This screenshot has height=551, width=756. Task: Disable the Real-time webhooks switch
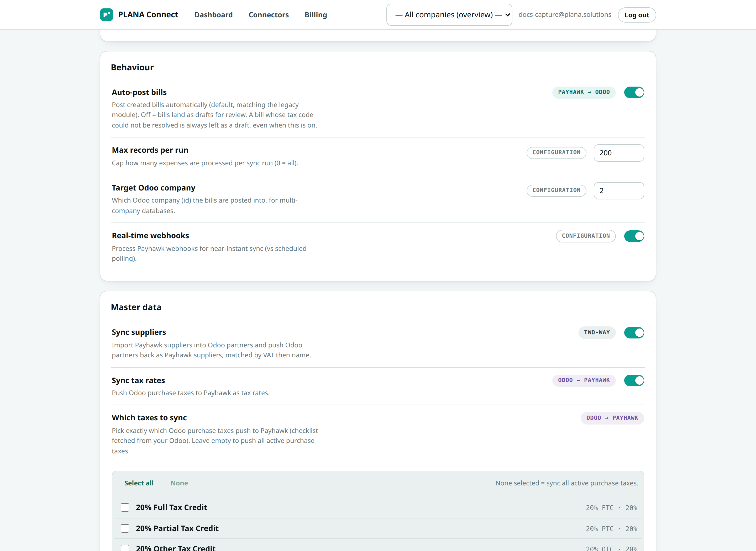pos(634,236)
